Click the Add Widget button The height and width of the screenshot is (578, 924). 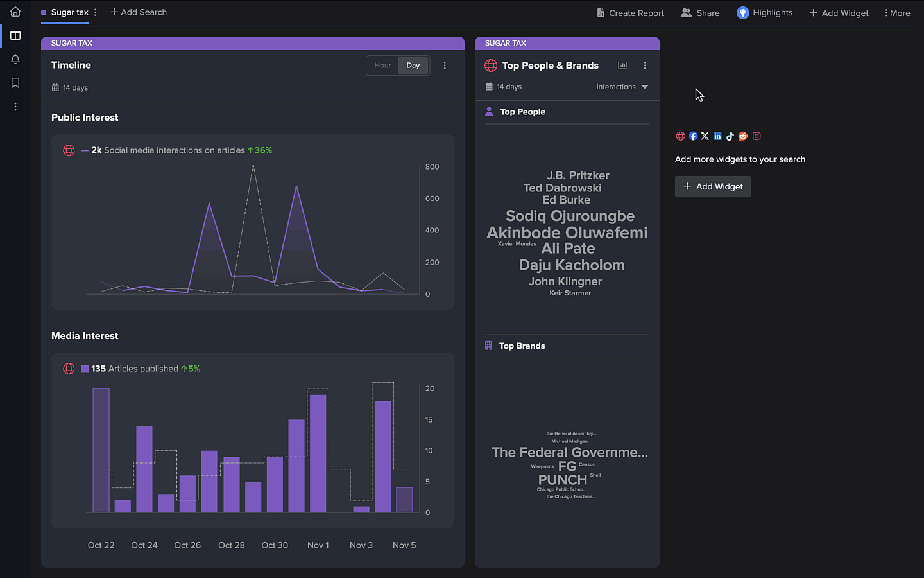pos(713,186)
